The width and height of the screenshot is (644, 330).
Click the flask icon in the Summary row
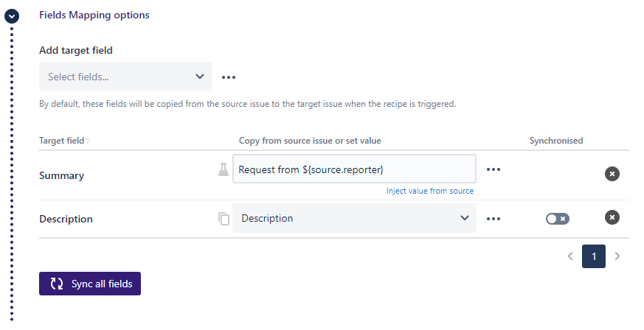click(224, 169)
